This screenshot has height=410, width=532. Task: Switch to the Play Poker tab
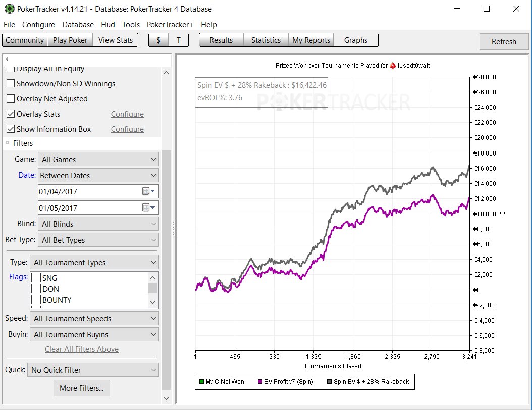pos(70,40)
